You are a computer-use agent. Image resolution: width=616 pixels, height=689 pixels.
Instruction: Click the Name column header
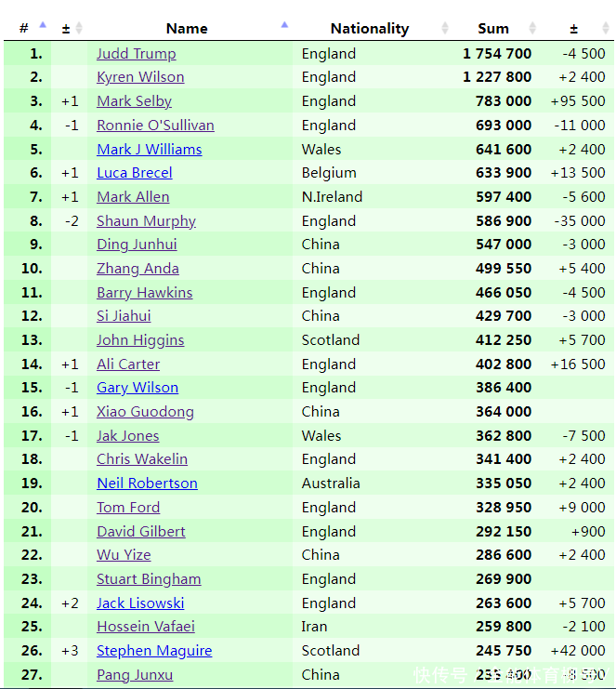pyautogui.click(x=186, y=29)
